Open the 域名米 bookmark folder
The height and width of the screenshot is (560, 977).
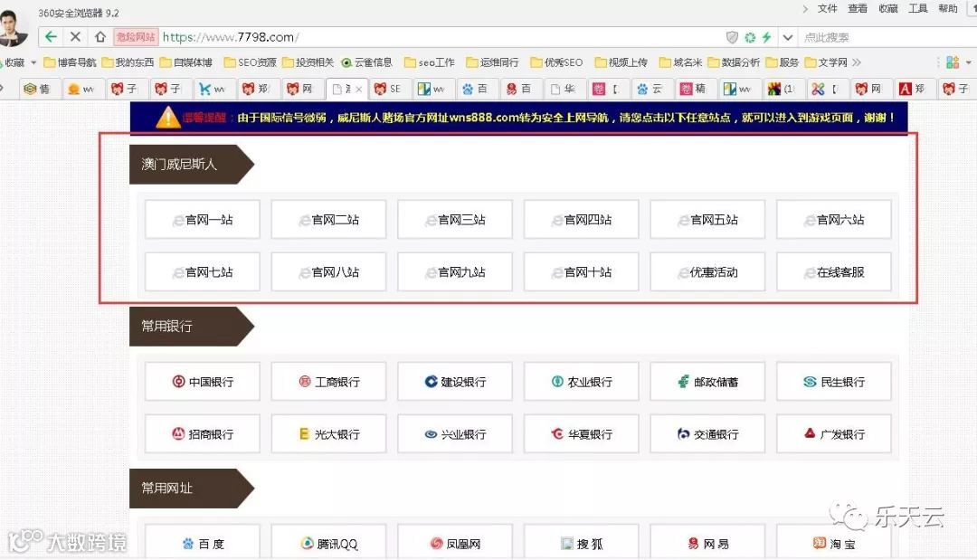point(681,62)
